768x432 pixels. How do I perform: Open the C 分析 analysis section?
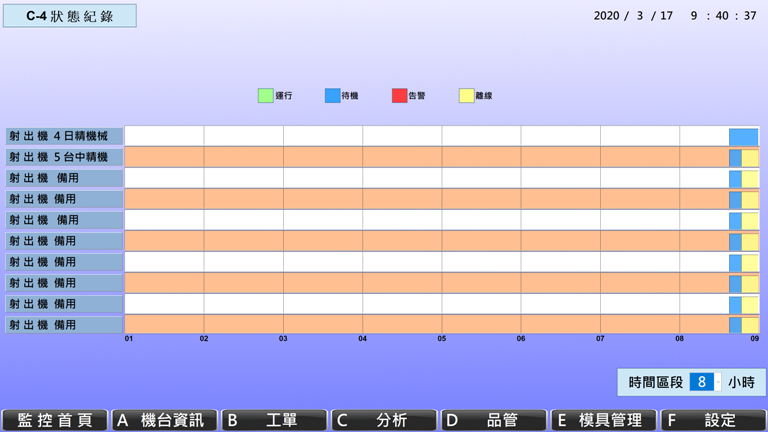(x=384, y=420)
